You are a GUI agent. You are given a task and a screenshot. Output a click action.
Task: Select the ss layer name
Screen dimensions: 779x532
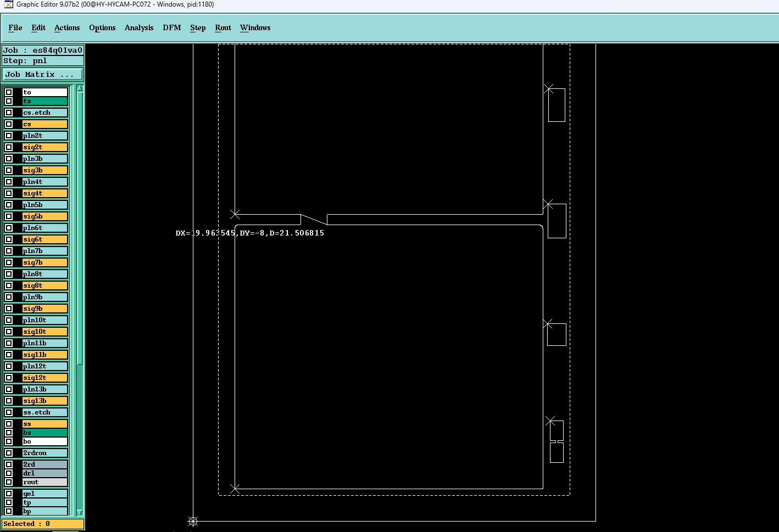tap(45, 424)
